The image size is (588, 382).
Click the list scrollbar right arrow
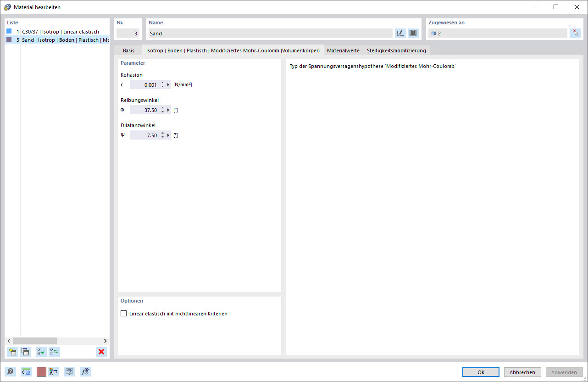click(x=105, y=341)
